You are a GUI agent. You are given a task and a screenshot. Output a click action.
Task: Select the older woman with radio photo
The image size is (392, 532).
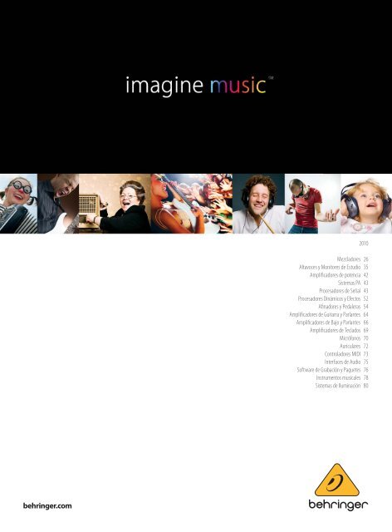[115, 204]
